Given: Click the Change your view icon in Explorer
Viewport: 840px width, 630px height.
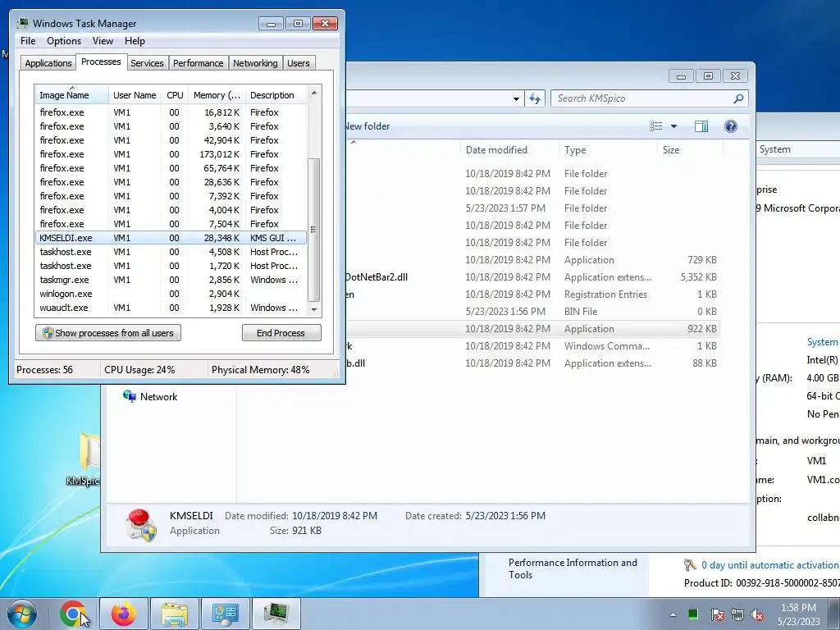Looking at the screenshot, I should (x=656, y=126).
